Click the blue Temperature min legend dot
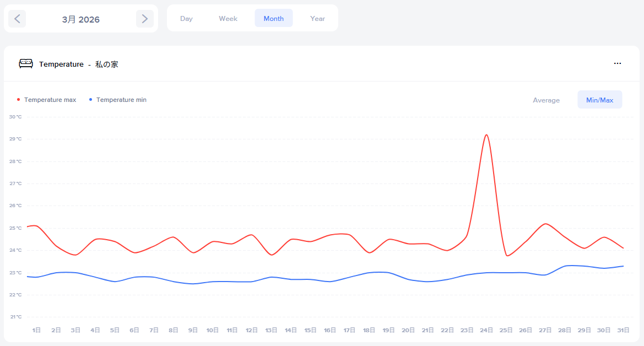 [90, 100]
